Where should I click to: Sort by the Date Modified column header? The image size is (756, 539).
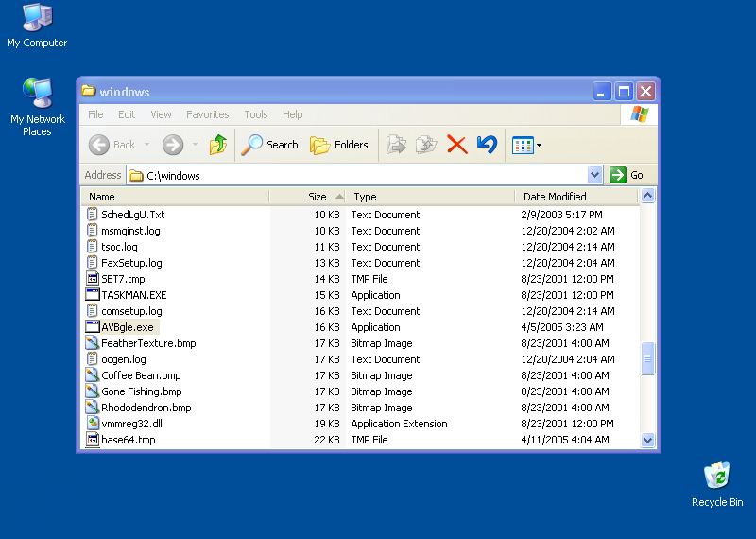[555, 197]
